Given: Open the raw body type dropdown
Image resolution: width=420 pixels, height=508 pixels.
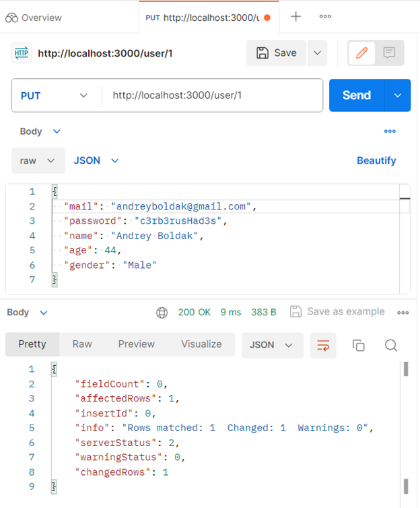Looking at the screenshot, I should (38, 161).
